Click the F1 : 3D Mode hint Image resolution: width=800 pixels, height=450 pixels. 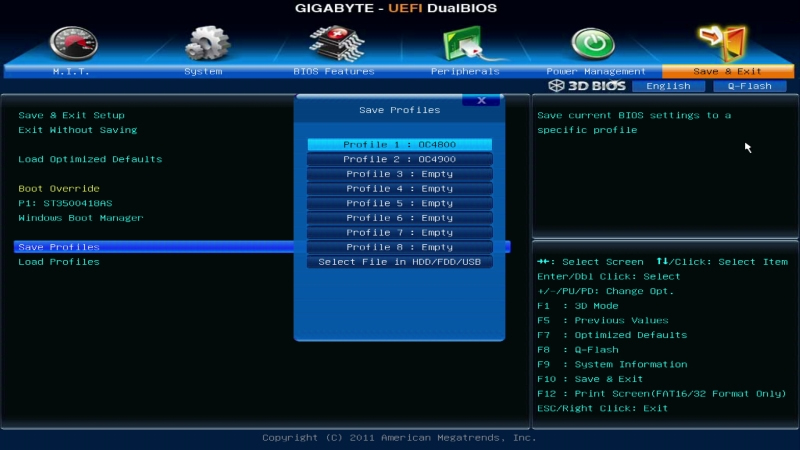point(578,306)
